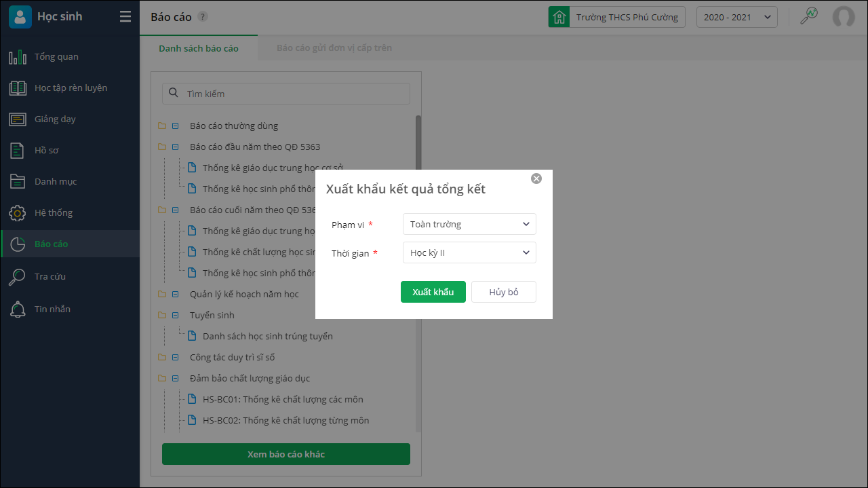Click the hamburger menu icon
868x488 pixels.
coord(125,17)
